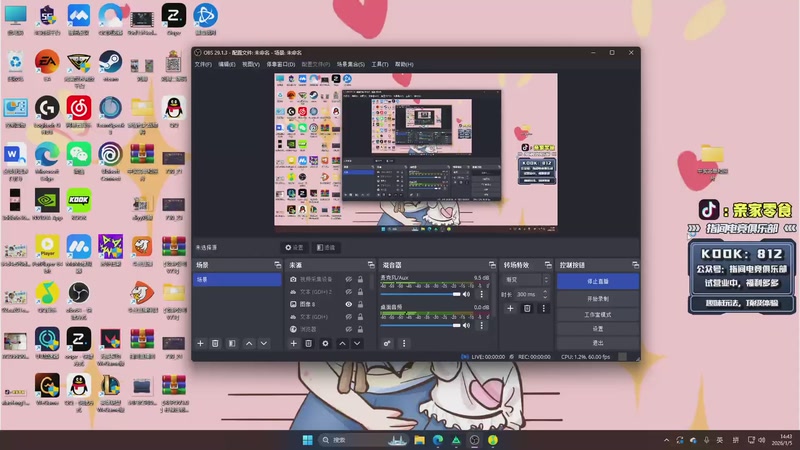Open advanced audio properties gear in mixer

[x=387, y=343]
